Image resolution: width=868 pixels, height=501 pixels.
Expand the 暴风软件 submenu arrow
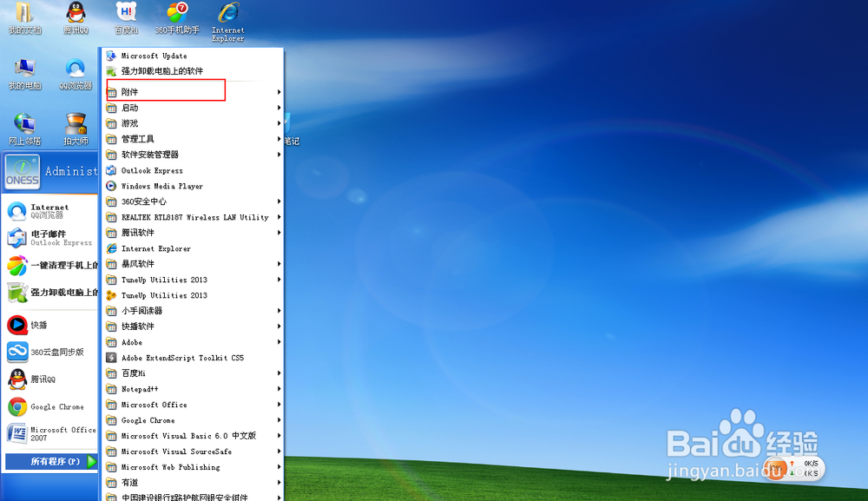pyautogui.click(x=279, y=264)
